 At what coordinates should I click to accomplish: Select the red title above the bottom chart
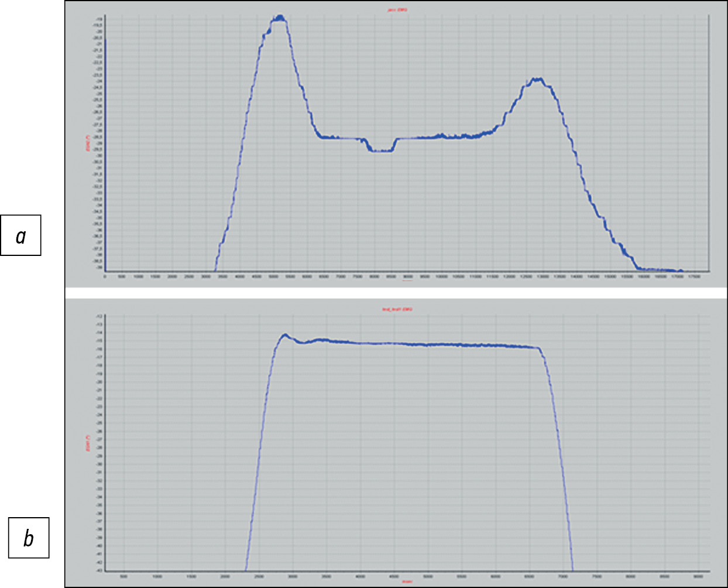(x=397, y=309)
